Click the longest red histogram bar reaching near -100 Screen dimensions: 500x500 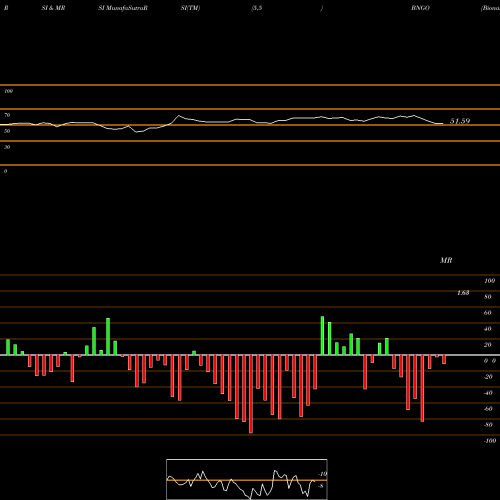click(x=251, y=394)
